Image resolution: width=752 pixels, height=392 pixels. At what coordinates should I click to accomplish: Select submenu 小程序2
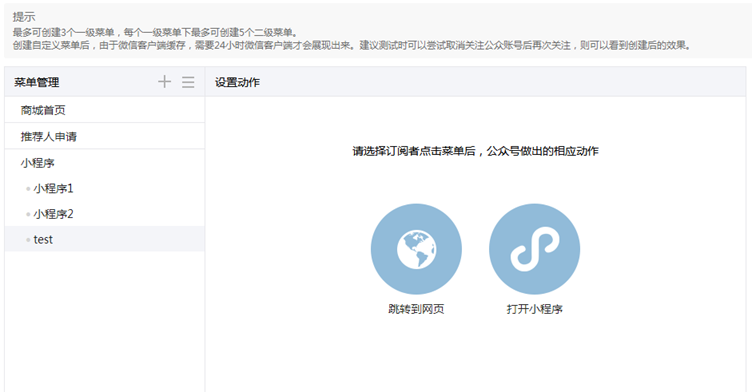tap(105, 214)
